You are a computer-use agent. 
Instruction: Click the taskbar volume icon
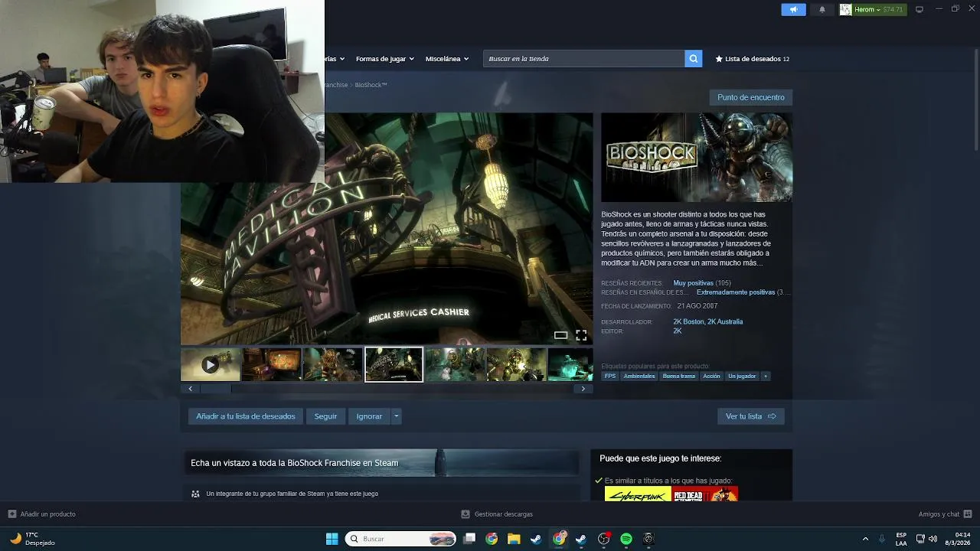coord(933,539)
